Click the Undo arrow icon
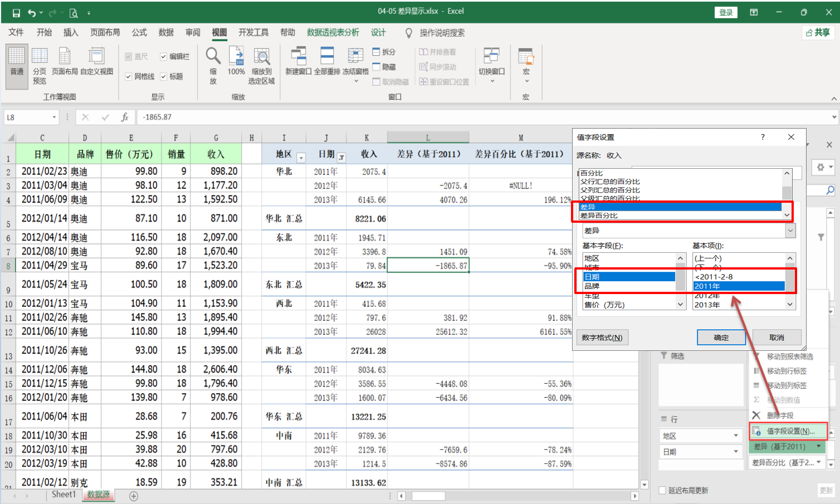This screenshot has width=840, height=504. pyautogui.click(x=32, y=13)
